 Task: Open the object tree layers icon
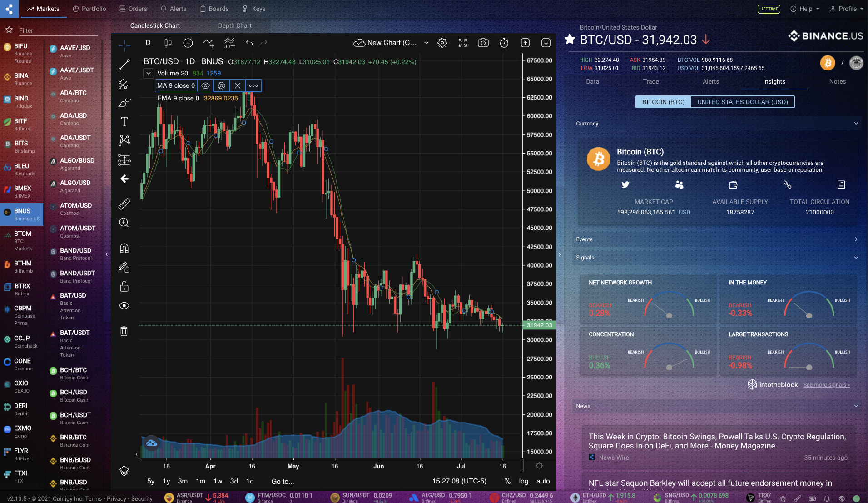(124, 471)
